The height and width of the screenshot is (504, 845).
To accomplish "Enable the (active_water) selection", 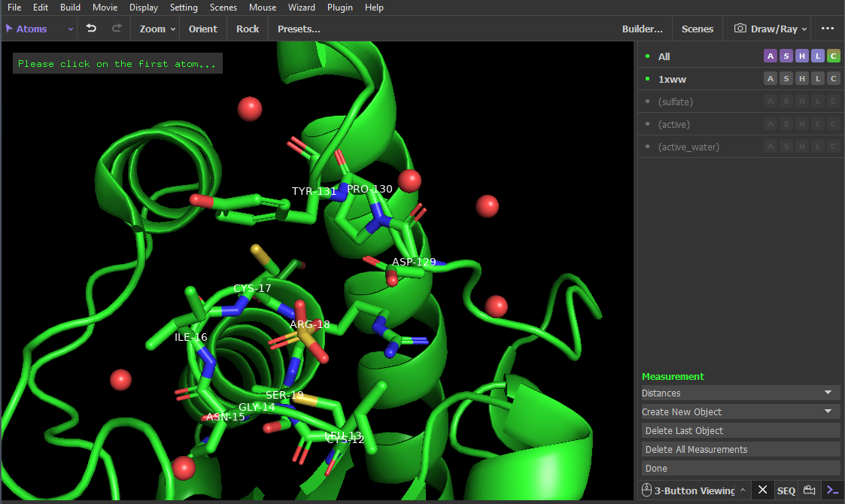I will (688, 147).
